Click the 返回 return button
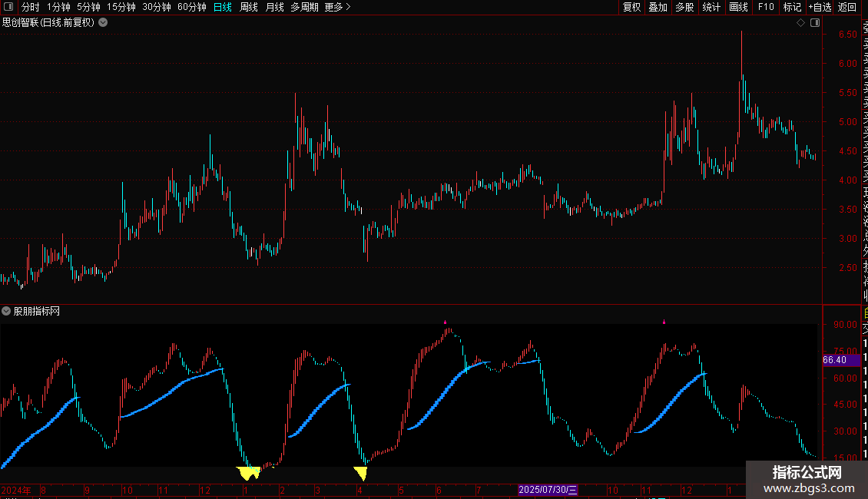This screenshot has width=868, height=499. coord(847,7)
